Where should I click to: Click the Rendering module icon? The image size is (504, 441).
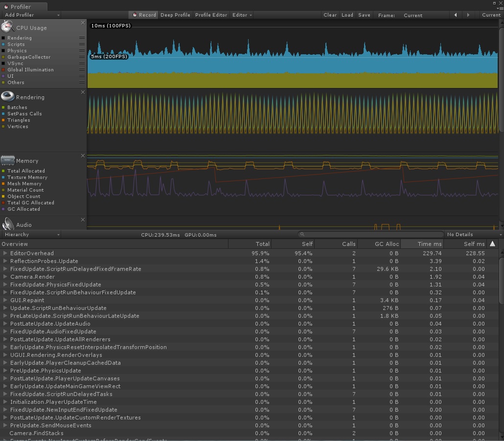pos(7,96)
